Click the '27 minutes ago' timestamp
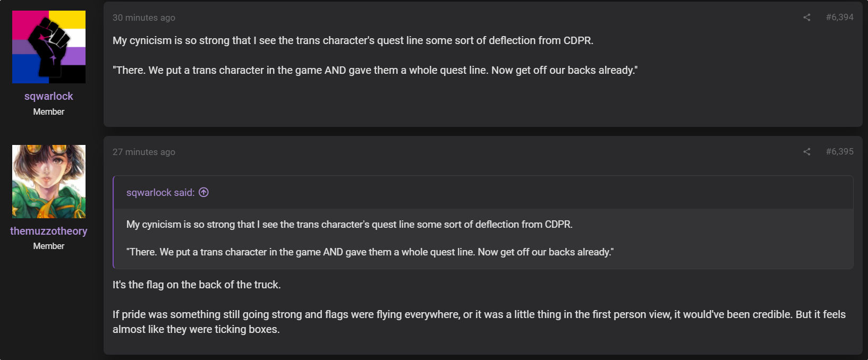 [x=144, y=152]
